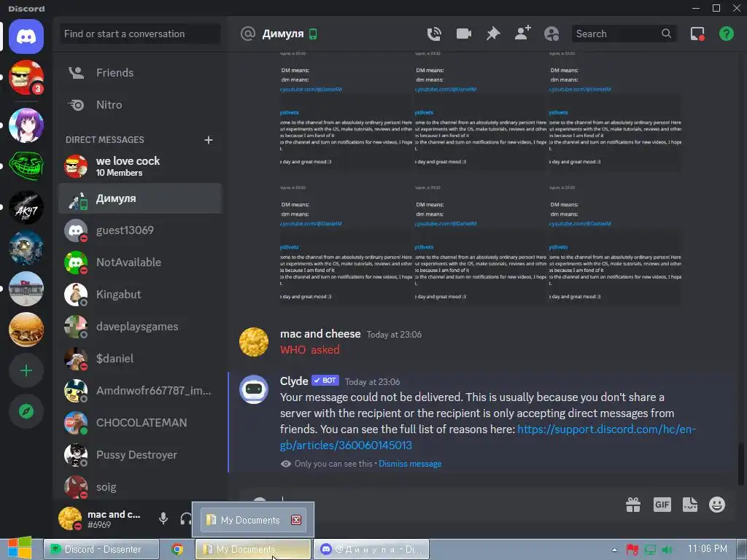Deafen with the headphones icon
This screenshot has width=747, height=560.
(x=186, y=518)
